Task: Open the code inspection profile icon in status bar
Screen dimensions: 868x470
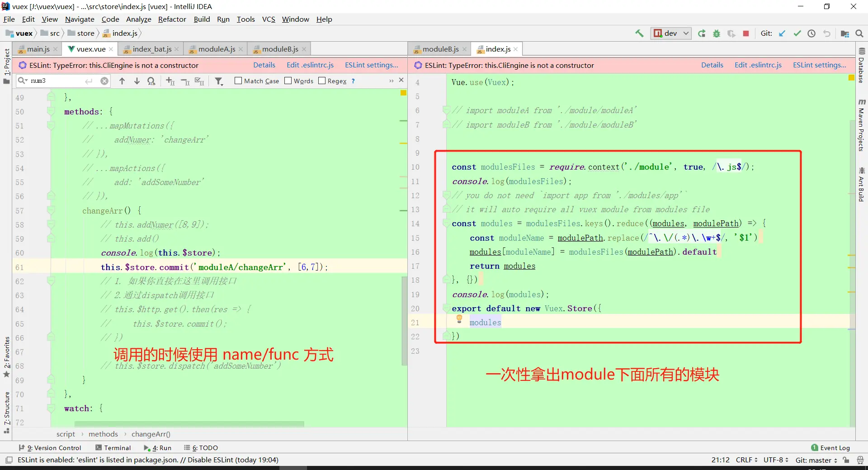Action: tap(860, 460)
